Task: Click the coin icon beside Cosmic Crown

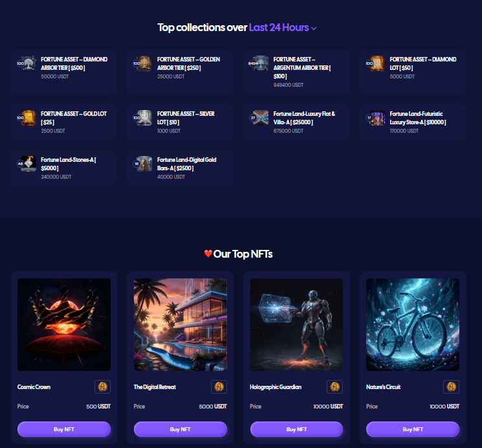Action: coord(102,386)
